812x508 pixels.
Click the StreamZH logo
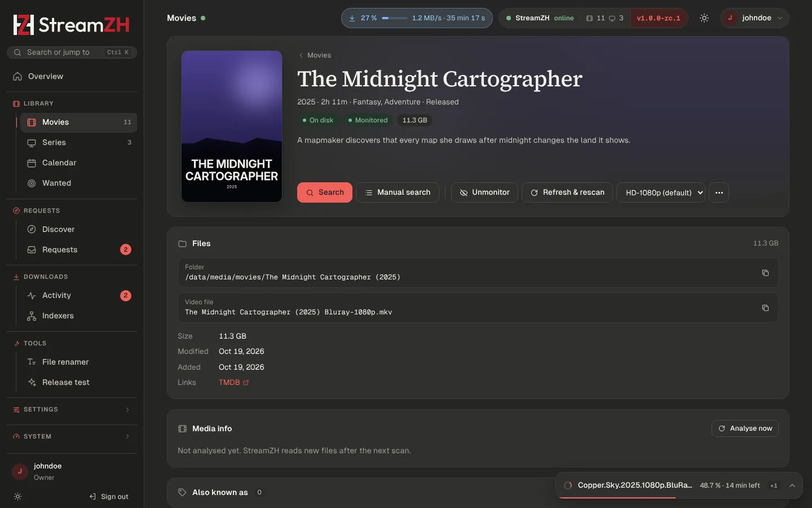(x=72, y=25)
